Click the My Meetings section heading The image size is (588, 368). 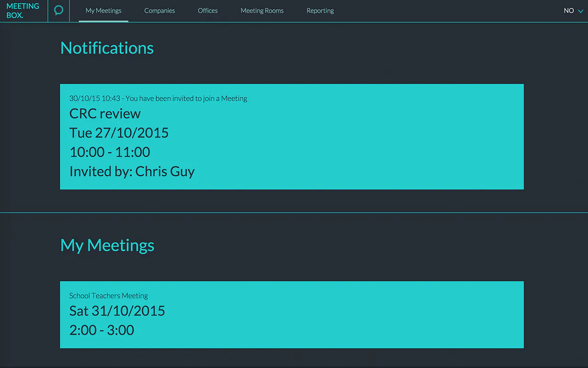click(107, 245)
